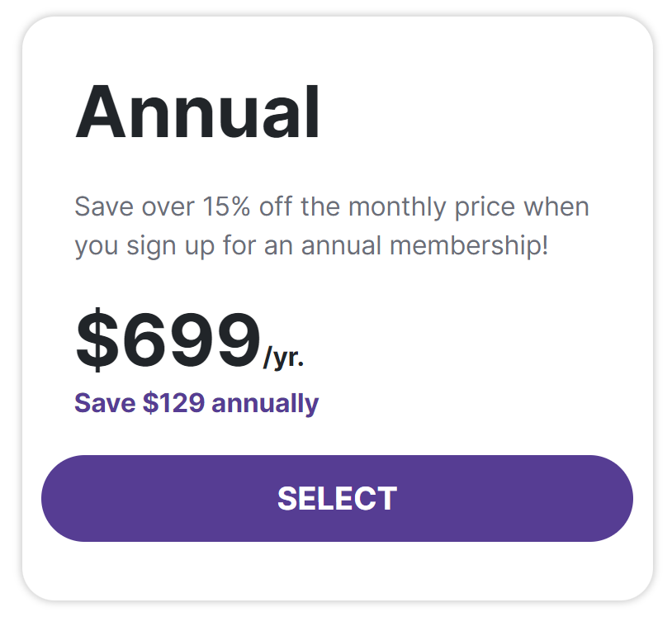Click the word annually in purple text
Screen dimensions: 672x617
(265, 403)
